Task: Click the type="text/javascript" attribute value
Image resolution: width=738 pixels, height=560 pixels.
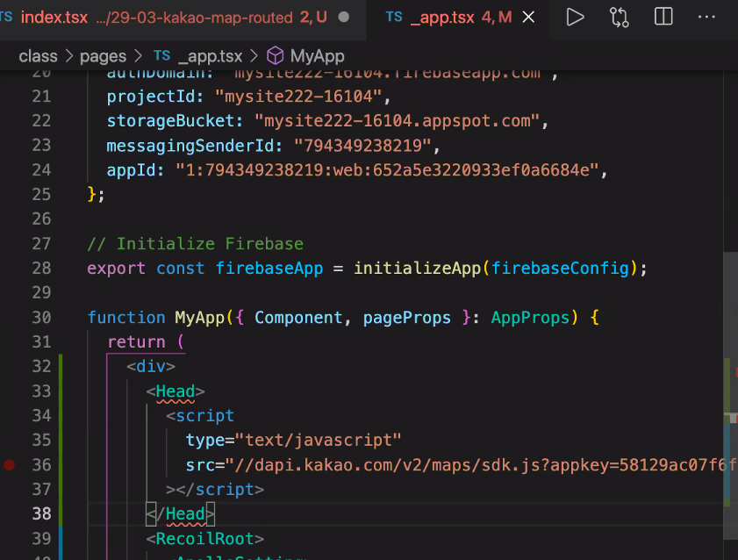Action: [x=318, y=441]
